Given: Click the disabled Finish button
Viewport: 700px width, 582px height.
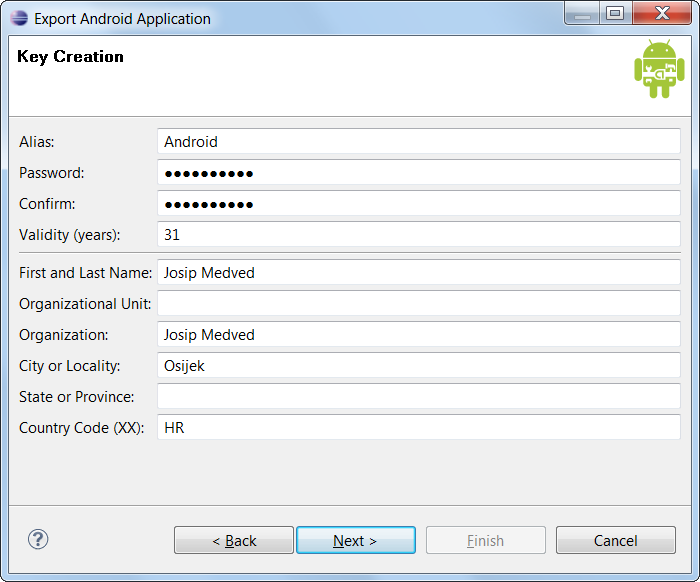Looking at the screenshot, I should click(x=485, y=540).
